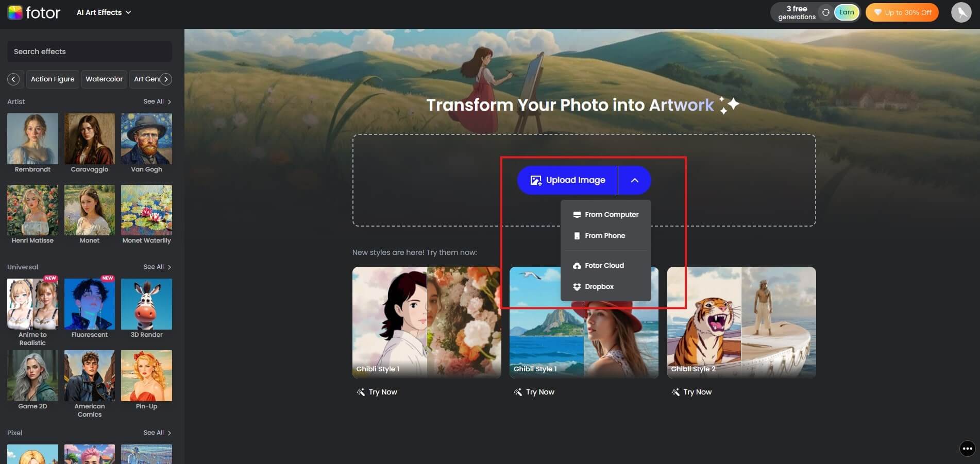Select the Action Figure tag

pos(53,79)
